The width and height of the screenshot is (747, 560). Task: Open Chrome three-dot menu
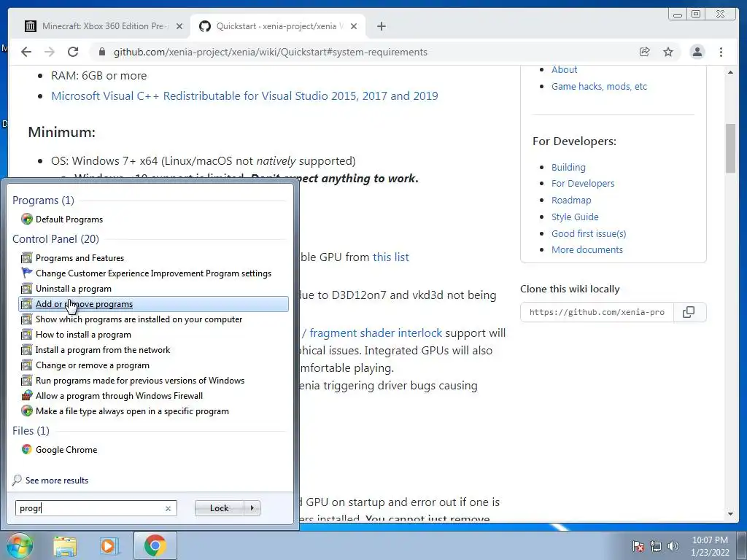click(721, 52)
